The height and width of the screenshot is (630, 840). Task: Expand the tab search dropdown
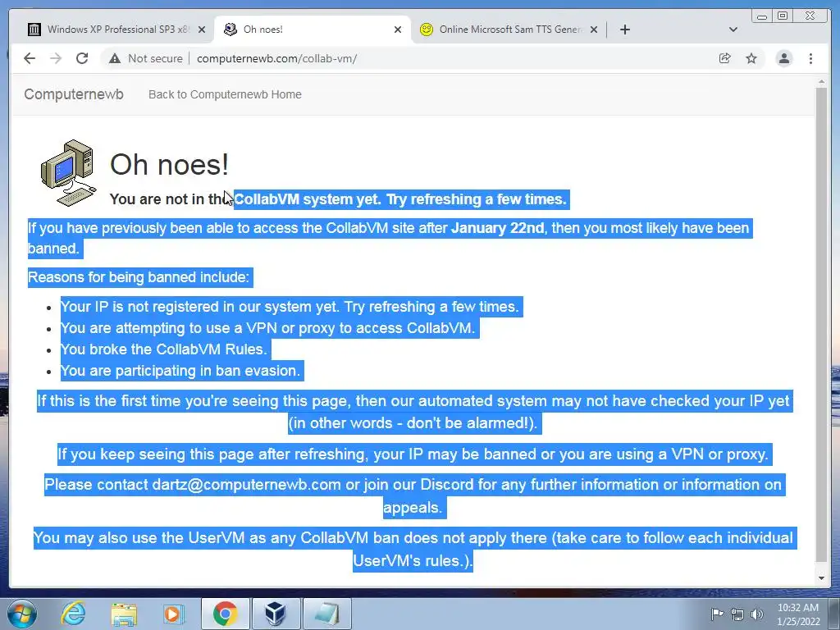tap(733, 30)
